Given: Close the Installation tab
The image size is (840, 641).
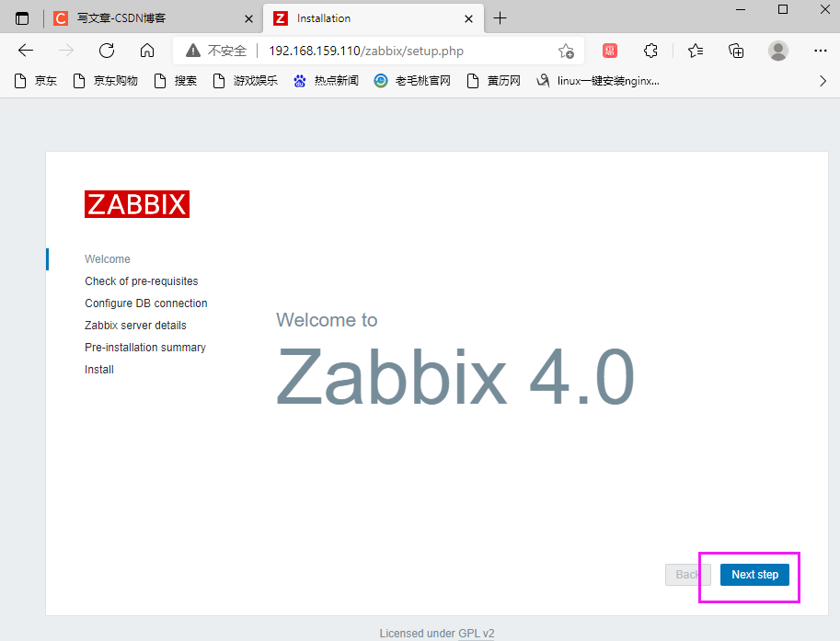Looking at the screenshot, I should click(x=468, y=18).
